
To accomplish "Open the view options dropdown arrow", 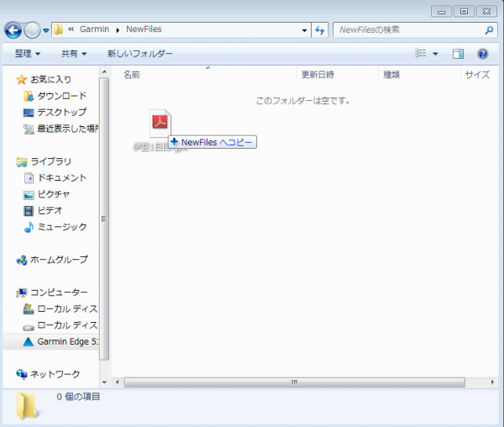I will click(435, 54).
